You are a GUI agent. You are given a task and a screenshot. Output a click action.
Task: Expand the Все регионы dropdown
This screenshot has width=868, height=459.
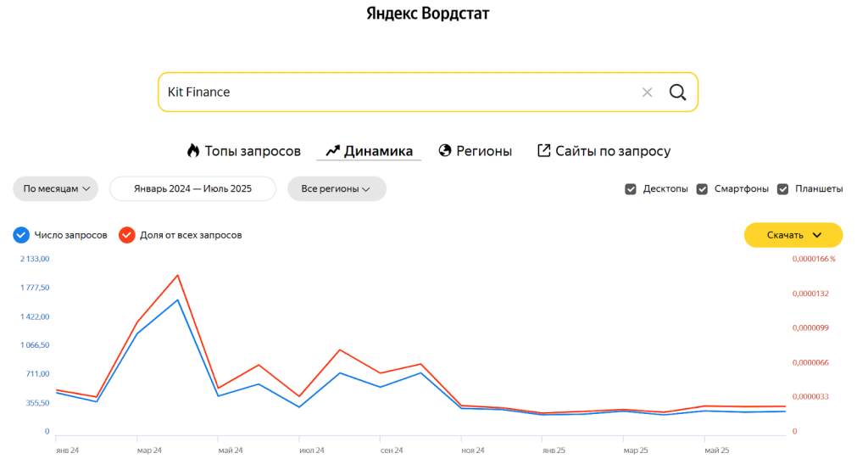coord(337,189)
